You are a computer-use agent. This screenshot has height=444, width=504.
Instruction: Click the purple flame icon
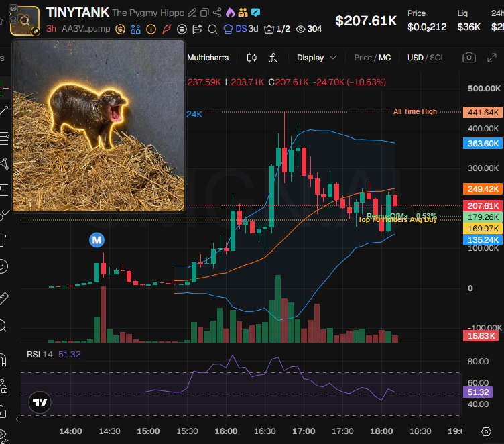(230, 13)
